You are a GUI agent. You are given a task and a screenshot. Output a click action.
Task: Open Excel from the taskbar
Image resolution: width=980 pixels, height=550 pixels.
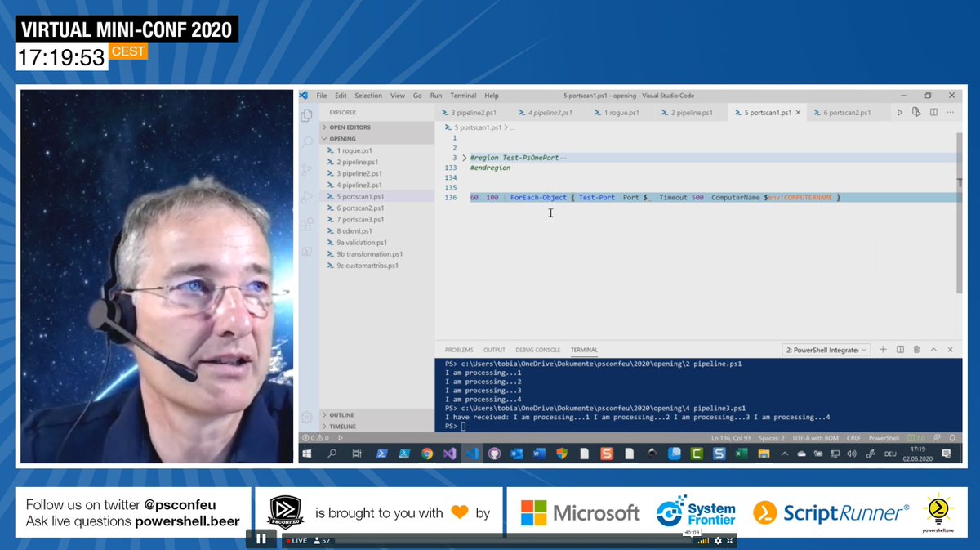click(x=741, y=453)
